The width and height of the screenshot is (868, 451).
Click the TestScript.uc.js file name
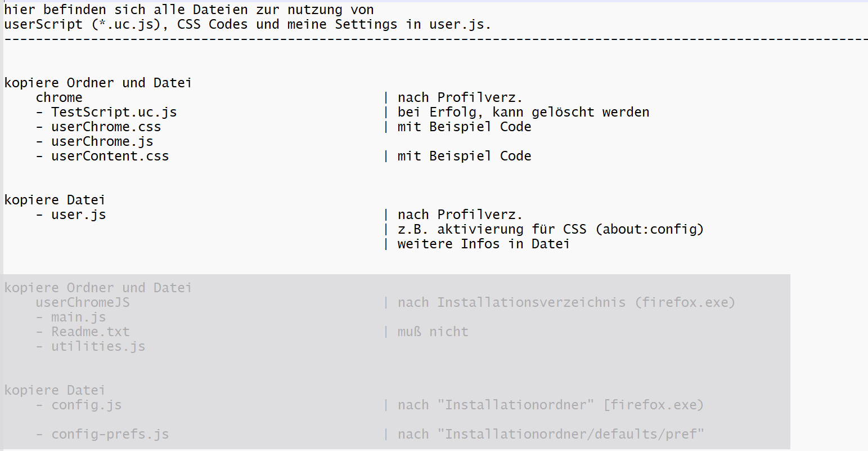pos(114,112)
